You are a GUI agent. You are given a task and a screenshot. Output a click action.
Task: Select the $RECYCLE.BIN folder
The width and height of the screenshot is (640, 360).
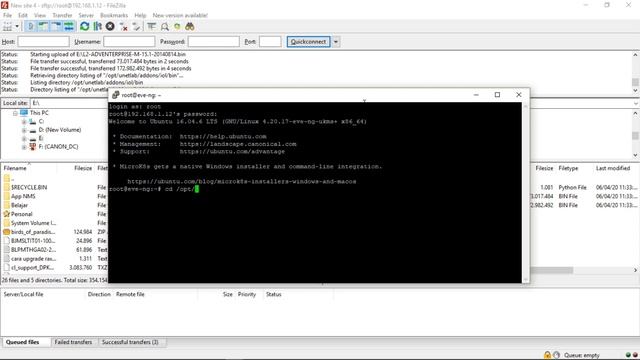29,187
